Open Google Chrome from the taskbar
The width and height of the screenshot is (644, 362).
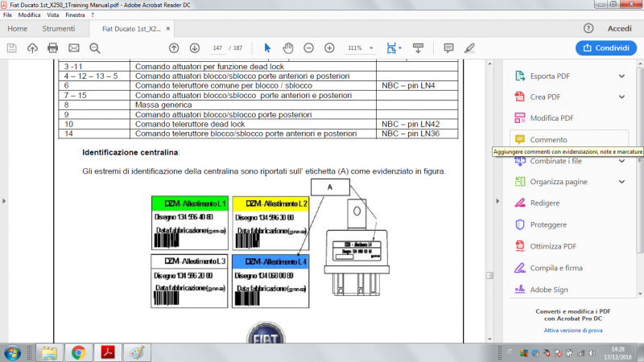click(78, 352)
